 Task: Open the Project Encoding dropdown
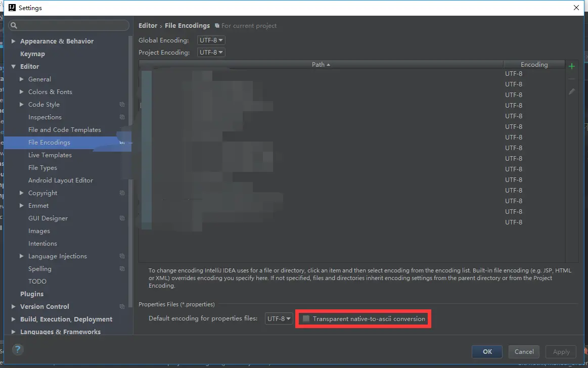[x=211, y=52]
